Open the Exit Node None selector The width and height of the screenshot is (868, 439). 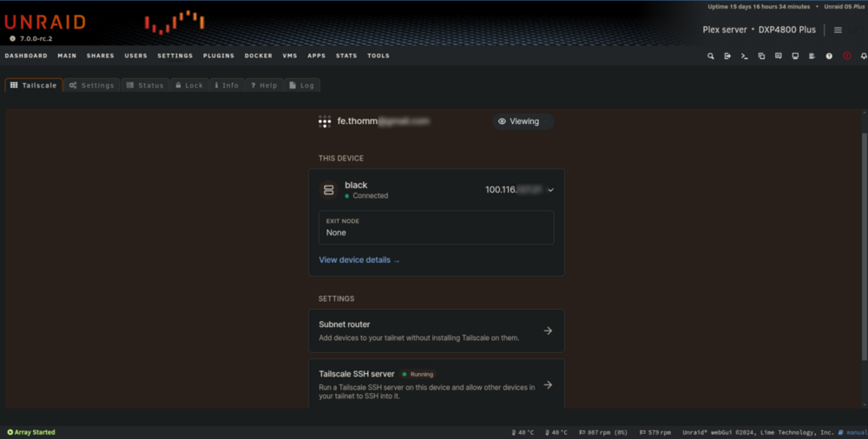click(437, 227)
